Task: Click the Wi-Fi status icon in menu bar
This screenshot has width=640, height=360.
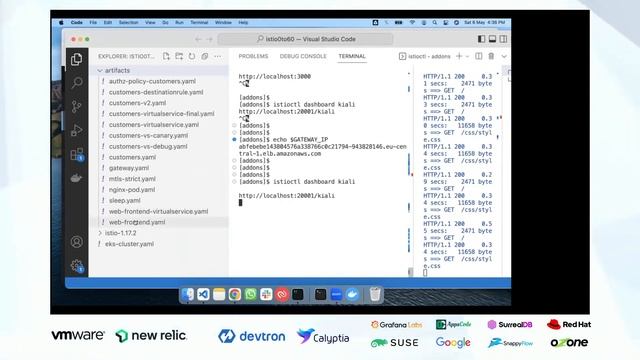Action: [x=413, y=22]
